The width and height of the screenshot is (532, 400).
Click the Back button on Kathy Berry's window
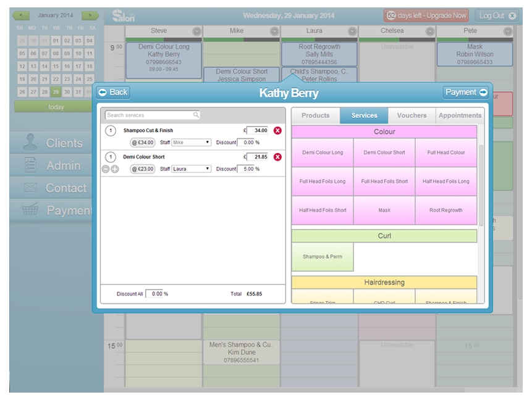[x=114, y=91]
